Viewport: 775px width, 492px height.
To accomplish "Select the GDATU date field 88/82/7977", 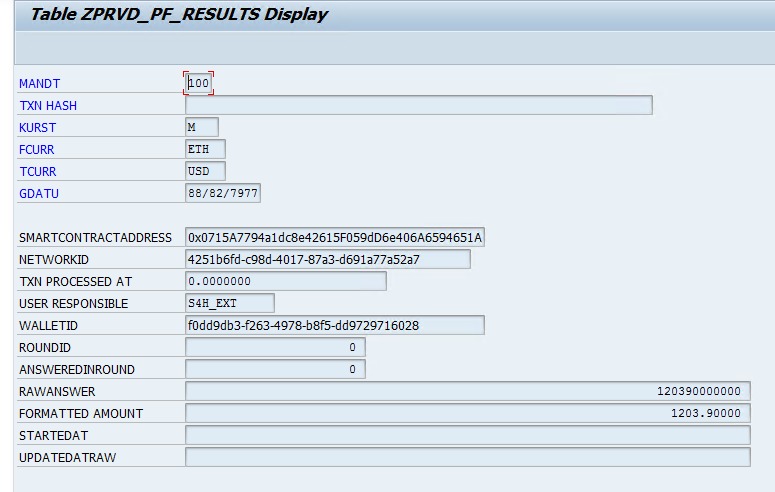I will coord(223,193).
